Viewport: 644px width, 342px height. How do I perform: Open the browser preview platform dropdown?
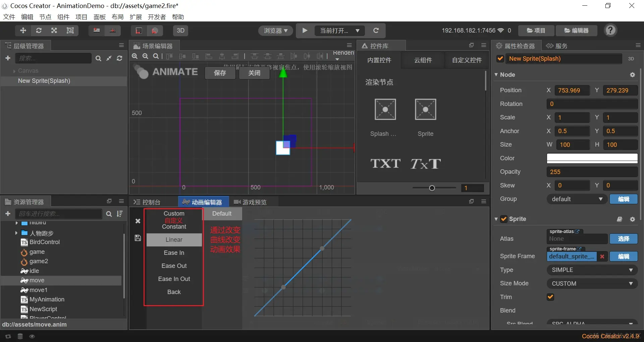(275, 31)
